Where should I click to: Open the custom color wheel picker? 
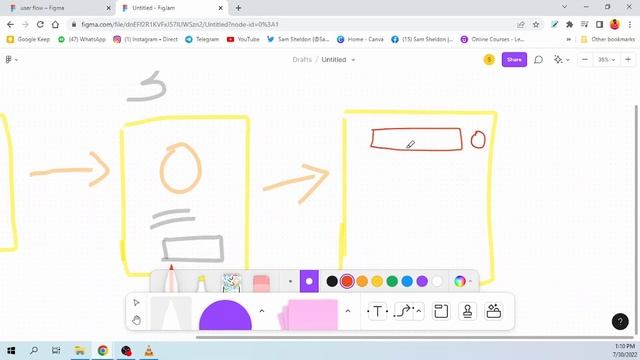pyautogui.click(x=460, y=281)
